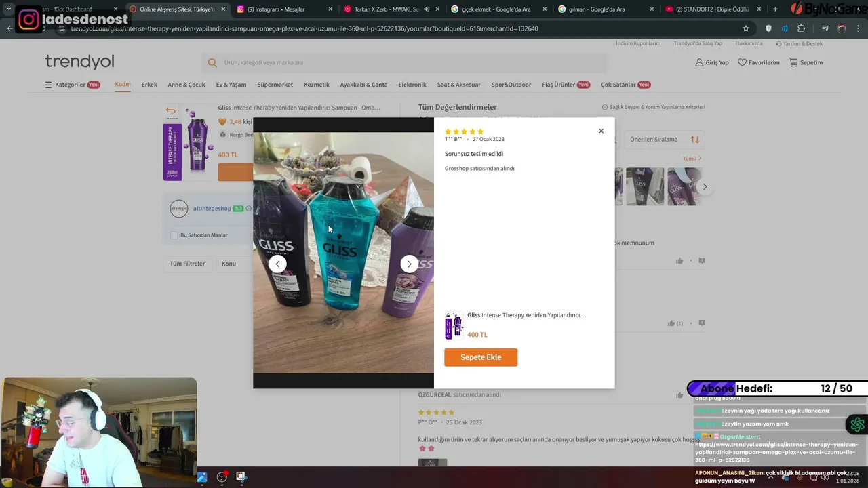Add the product to cart with Sepete Ekle
The image size is (868, 488).
point(481,357)
